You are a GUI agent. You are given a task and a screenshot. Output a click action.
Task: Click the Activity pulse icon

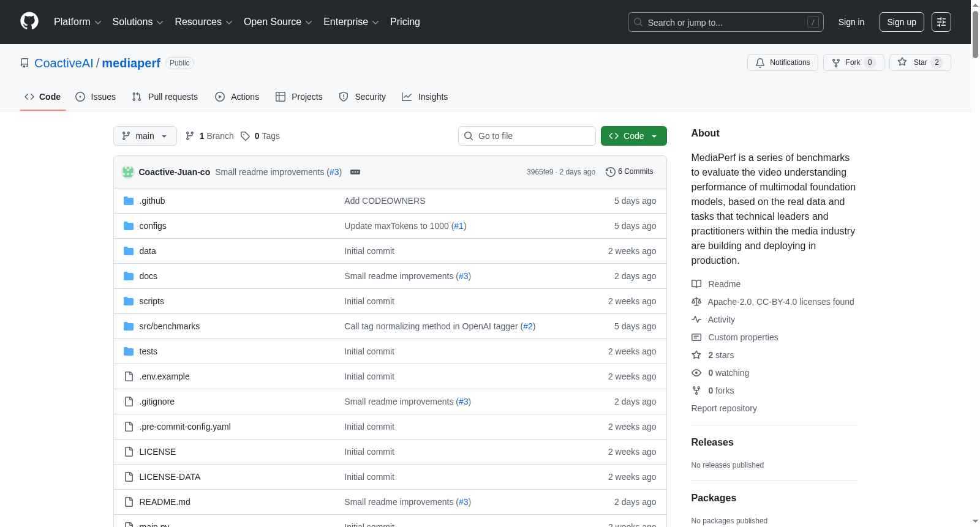coord(696,320)
